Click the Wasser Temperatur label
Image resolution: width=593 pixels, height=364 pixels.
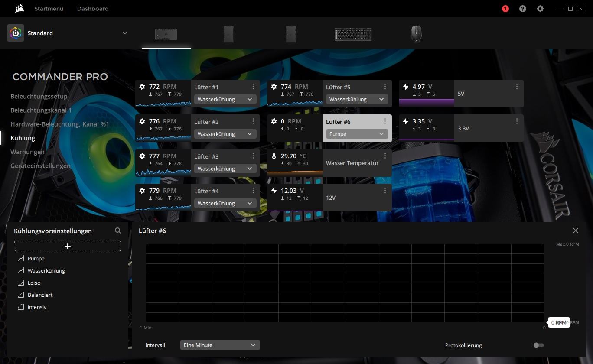[352, 163]
